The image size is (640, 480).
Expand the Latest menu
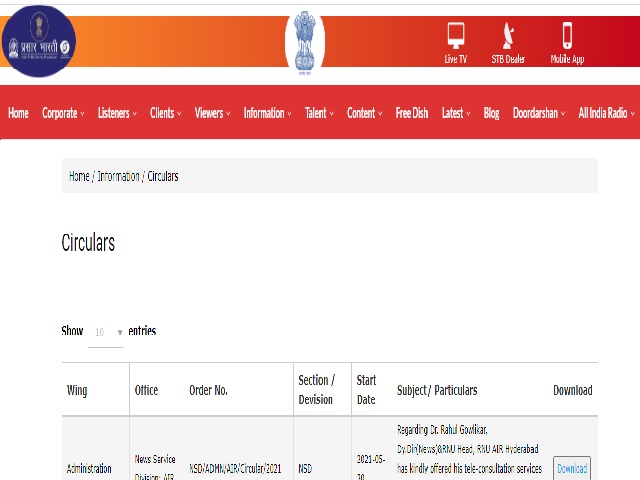456,113
